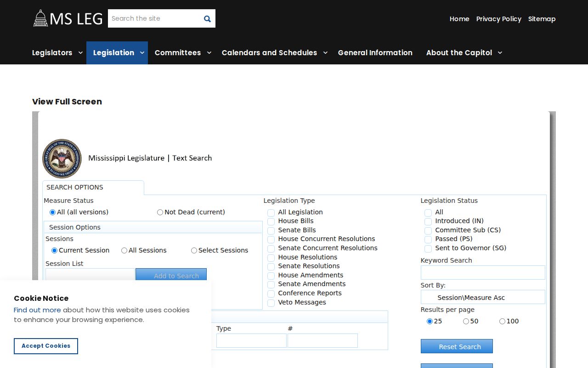This screenshot has width=588, height=368.
Task: Check the House Bills checkbox
Action: 271,221
